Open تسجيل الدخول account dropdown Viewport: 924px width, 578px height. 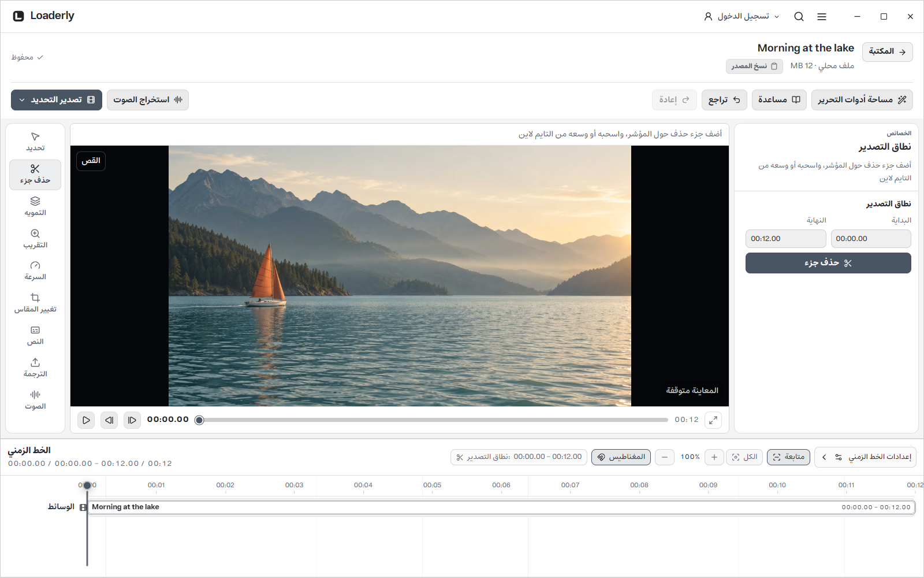[742, 17]
